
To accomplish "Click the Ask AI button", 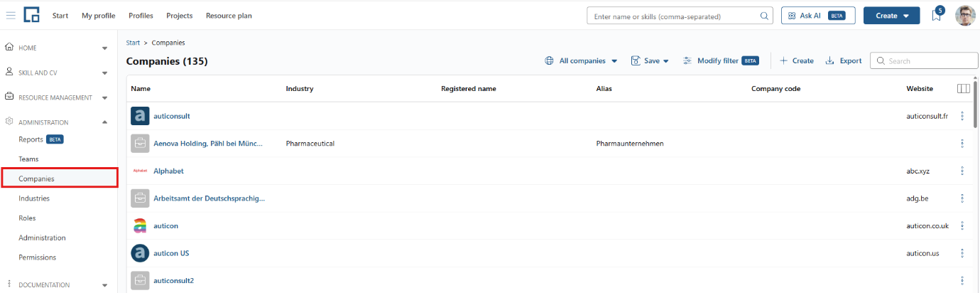I will pos(817,16).
